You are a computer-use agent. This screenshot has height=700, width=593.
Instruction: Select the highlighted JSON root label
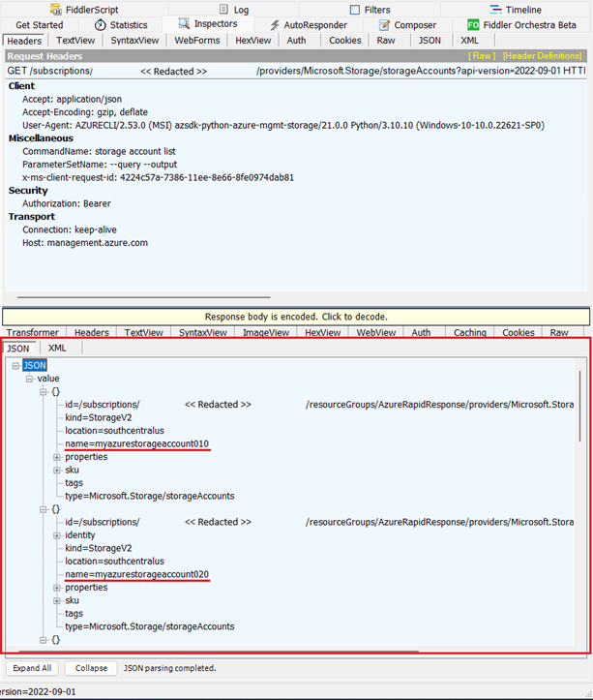point(35,365)
